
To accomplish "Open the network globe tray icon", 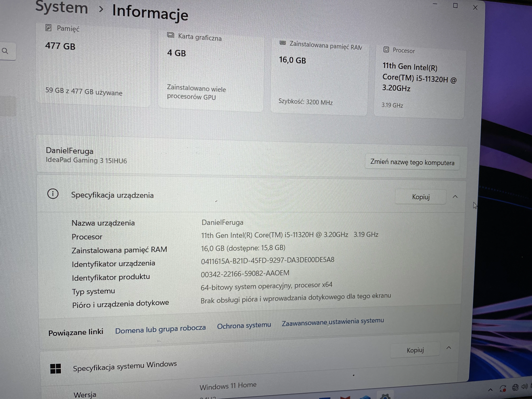I will click(515, 388).
